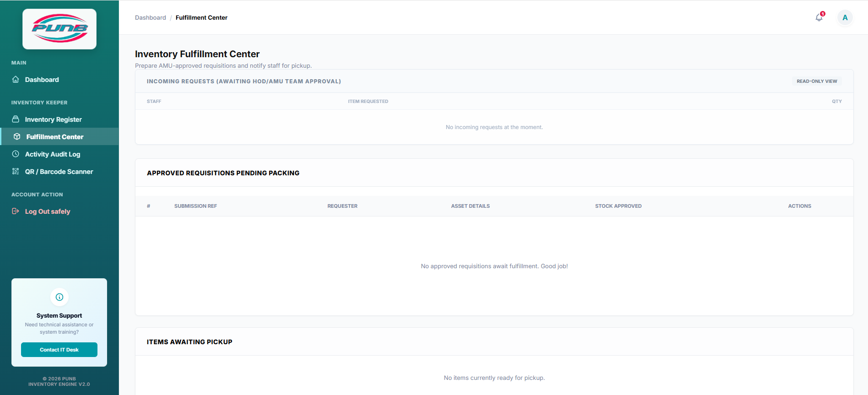Navigate to Dashboard breadcrumb link
The height and width of the screenshot is (395, 868).
pos(151,17)
